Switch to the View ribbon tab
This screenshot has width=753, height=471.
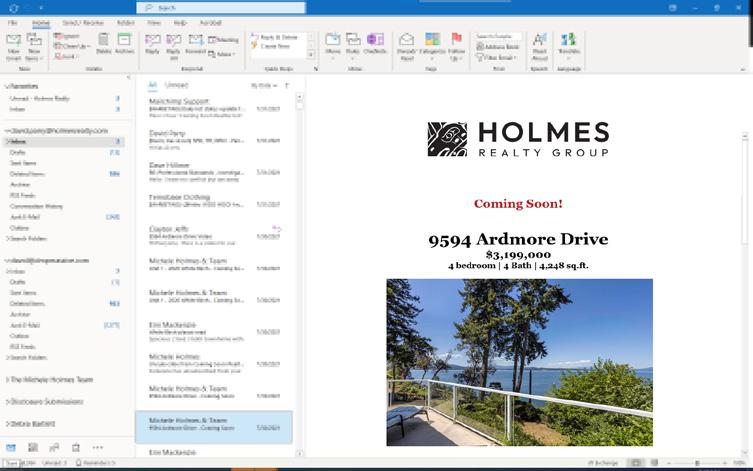point(154,23)
